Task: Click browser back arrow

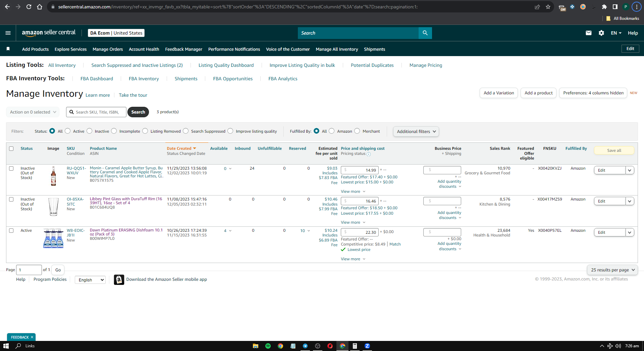Action: coord(7,7)
